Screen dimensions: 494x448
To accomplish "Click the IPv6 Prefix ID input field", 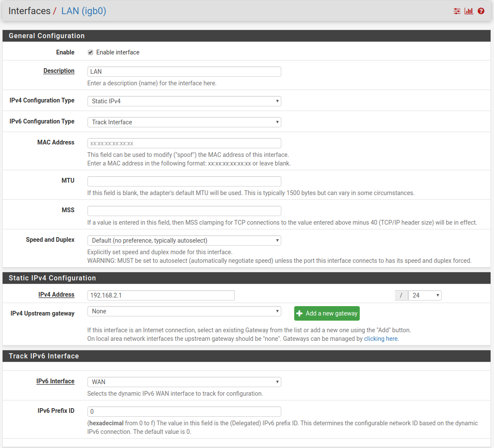I will pyautogui.click(x=184, y=412).
